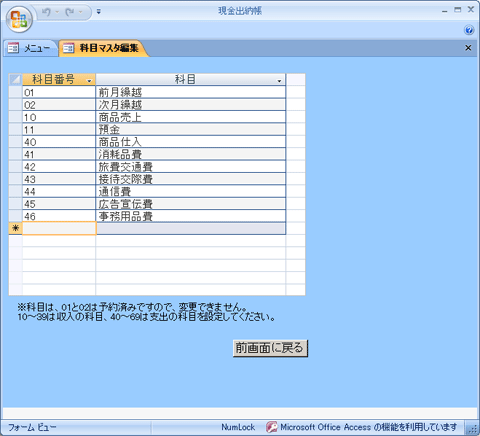Click the Microsoft Office Access の機能を利用しています text
Screen dimensions: 480x436
point(369,427)
